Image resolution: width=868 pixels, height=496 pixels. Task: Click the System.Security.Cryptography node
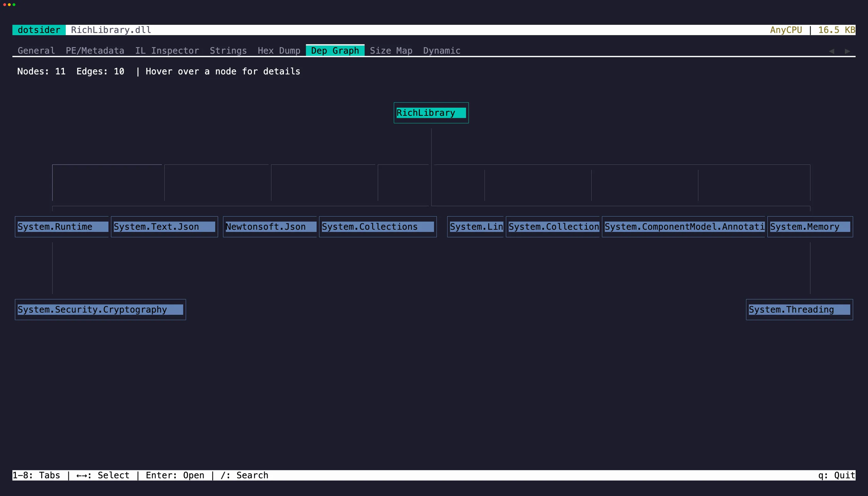[x=100, y=309]
